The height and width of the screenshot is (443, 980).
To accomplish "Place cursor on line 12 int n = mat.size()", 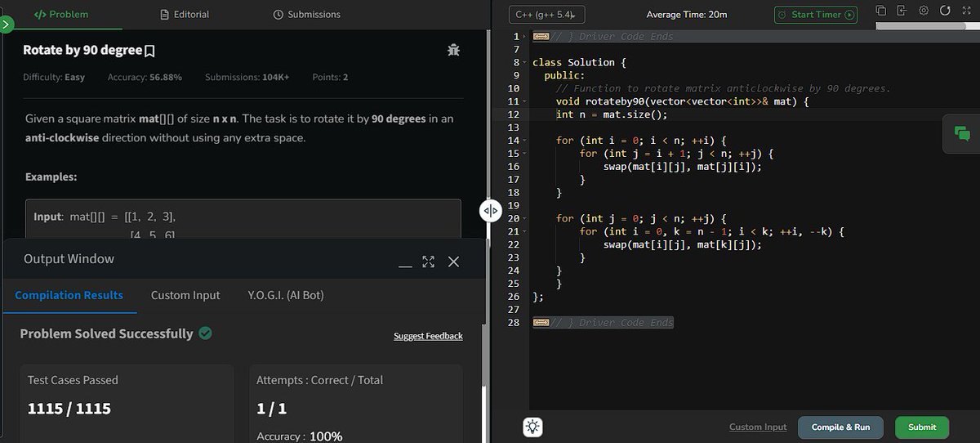I will point(612,114).
